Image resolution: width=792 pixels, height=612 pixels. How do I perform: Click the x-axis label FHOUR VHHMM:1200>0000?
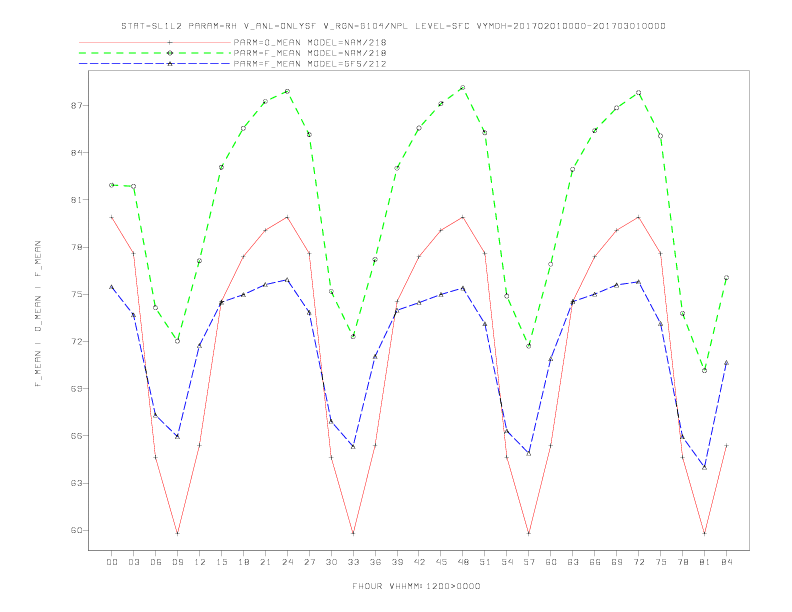[416, 586]
